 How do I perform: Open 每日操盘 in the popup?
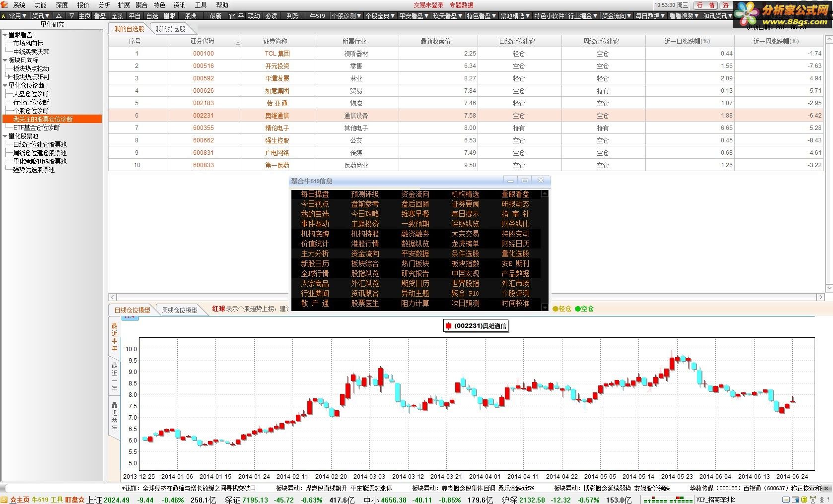(x=315, y=194)
